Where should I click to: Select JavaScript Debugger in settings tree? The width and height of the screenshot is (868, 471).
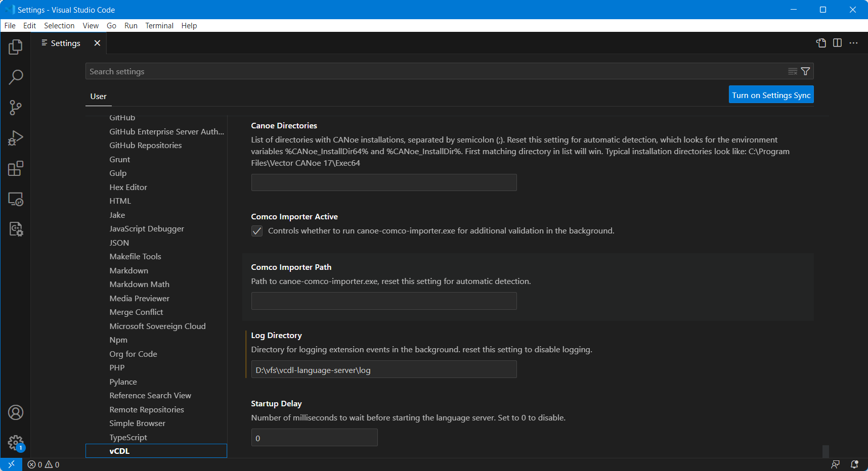[147, 228]
